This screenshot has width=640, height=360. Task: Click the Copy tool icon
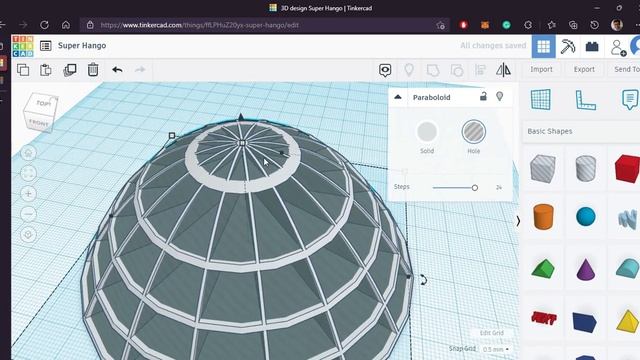click(23, 70)
